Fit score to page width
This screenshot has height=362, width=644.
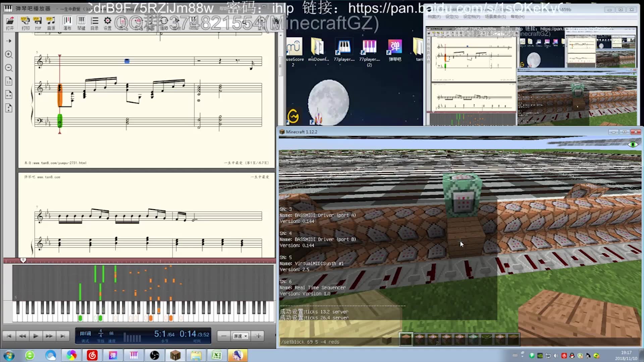[x=9, y=95]
